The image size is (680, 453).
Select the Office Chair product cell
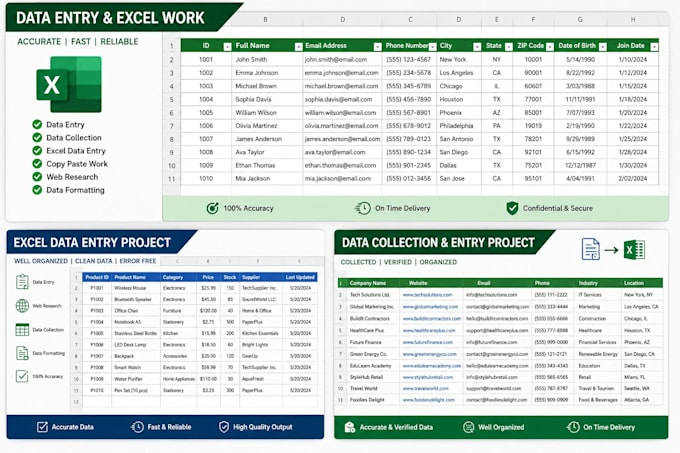(136, 311)
